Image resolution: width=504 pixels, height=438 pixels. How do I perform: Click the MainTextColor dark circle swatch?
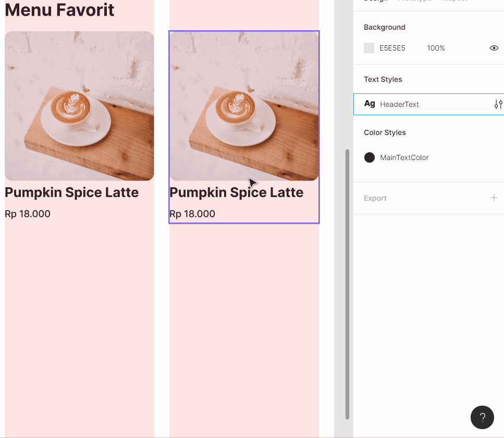point(370,157)
